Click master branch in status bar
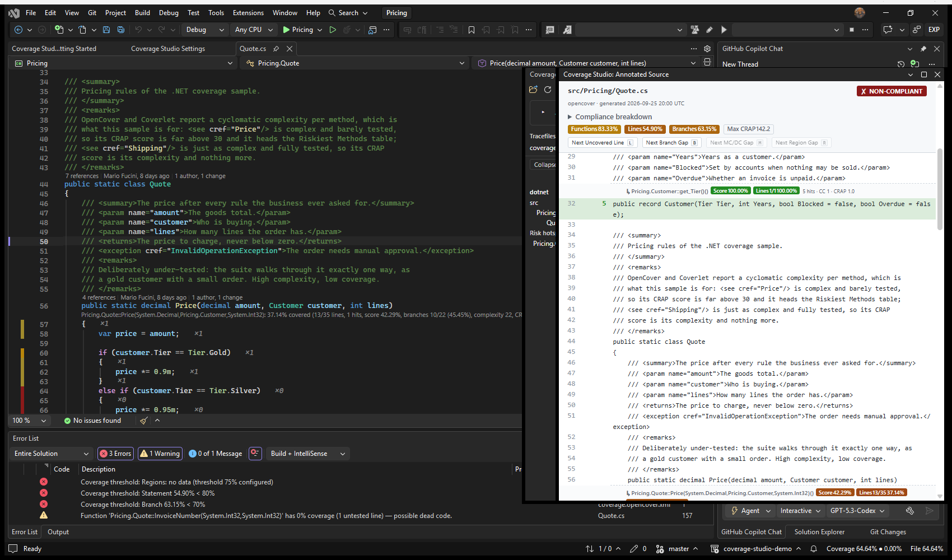 tap(677, 549)
